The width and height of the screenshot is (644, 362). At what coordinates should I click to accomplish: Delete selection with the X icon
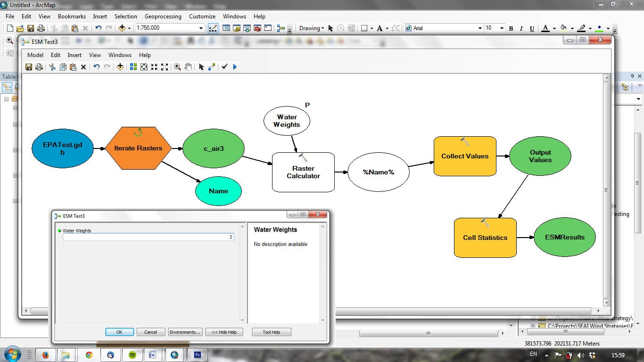(83, 67)
